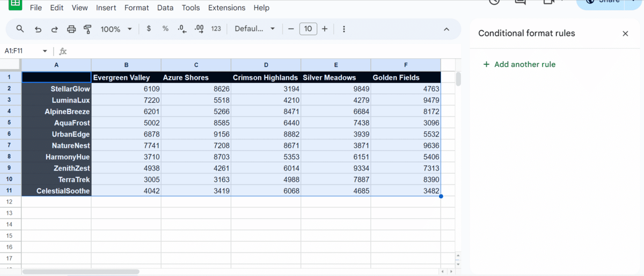Click the font size input showing 10
Screen dimensions: 644x276
(308, 29)
